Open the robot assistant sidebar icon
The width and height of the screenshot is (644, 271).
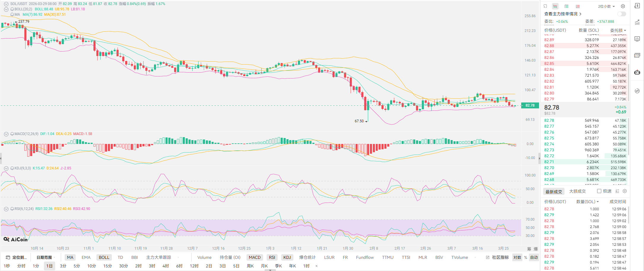(637, 72)
